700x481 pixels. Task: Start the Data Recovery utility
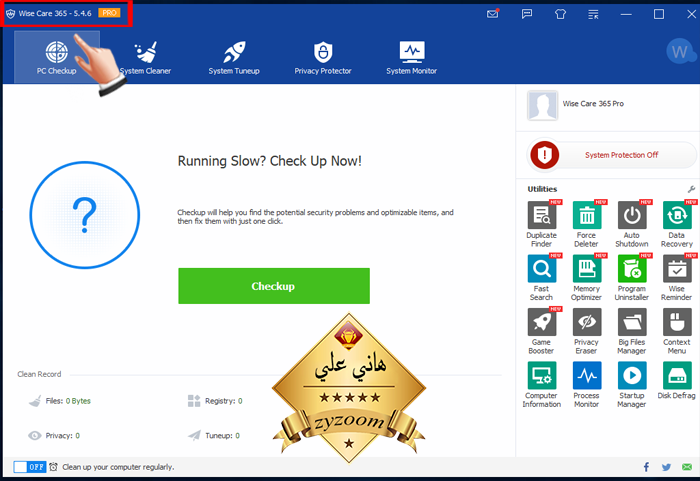pyautogui.click(x=677, y=215)
